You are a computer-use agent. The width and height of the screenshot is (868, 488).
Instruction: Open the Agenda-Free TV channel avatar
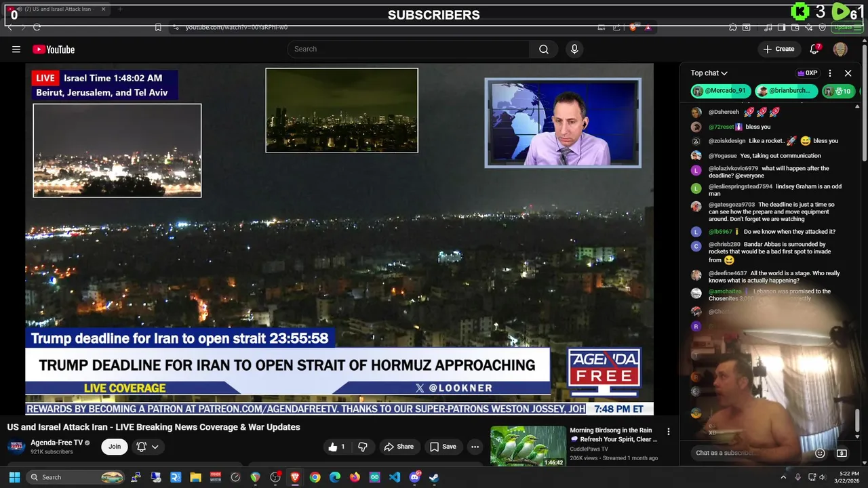pos(17,447)
